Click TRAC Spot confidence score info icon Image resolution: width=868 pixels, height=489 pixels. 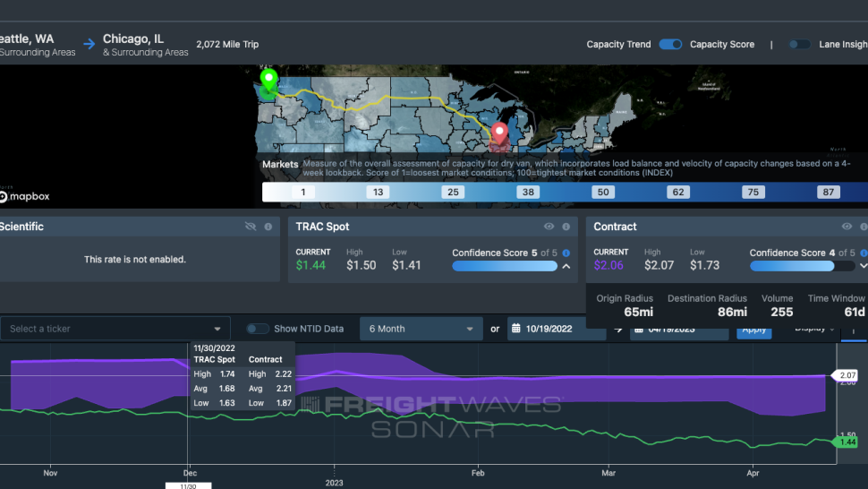[x=566, y=253]
